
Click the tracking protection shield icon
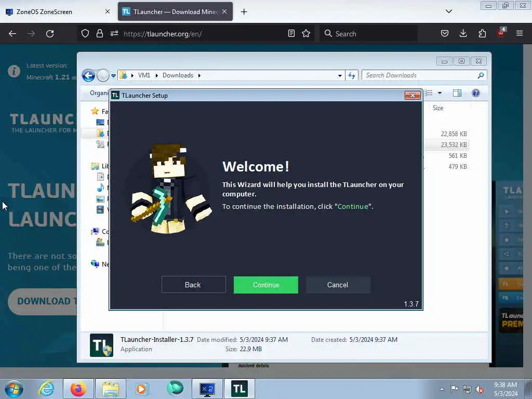[x=85, y=33]
